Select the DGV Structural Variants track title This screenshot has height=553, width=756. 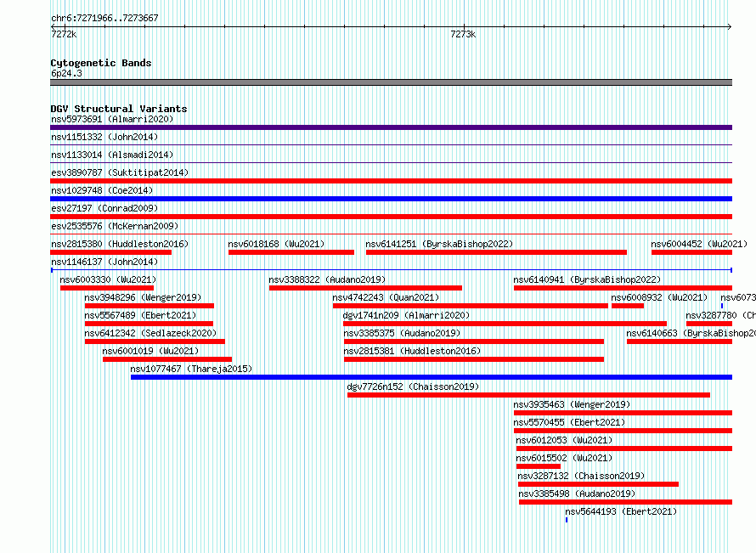click(x=119, y=109)
